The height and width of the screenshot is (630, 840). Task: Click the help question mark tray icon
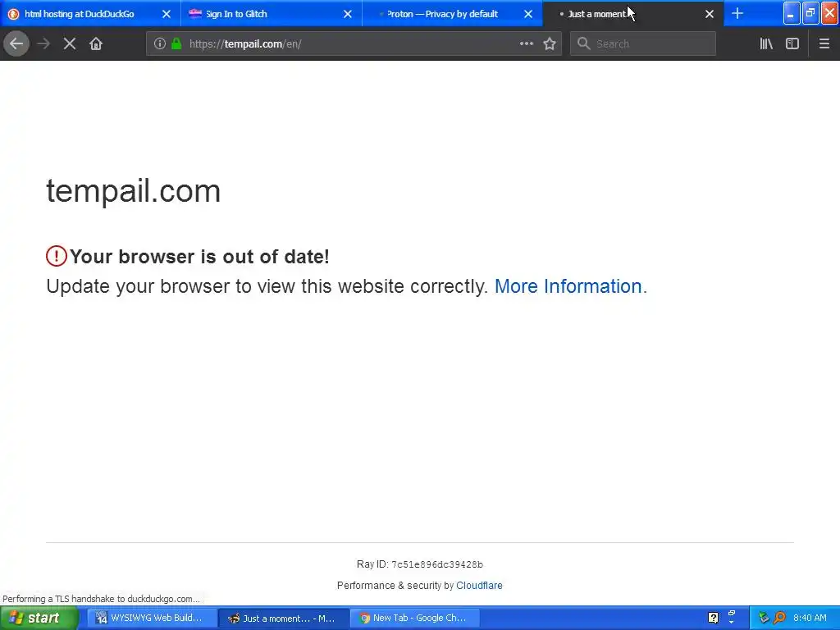[713, 618]
